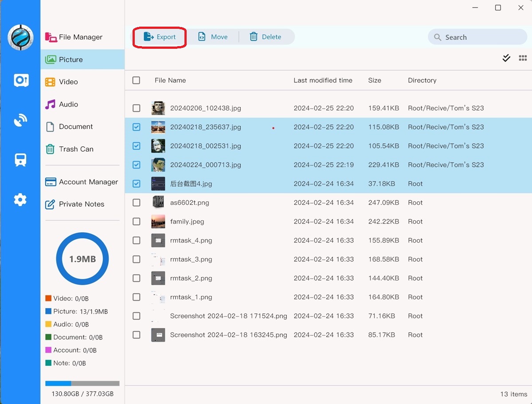The image size is (532, 404).
Task: Click thumbnail of 20240218_002531.jpg
Action: pyautogui.click(x=158, y=146)
